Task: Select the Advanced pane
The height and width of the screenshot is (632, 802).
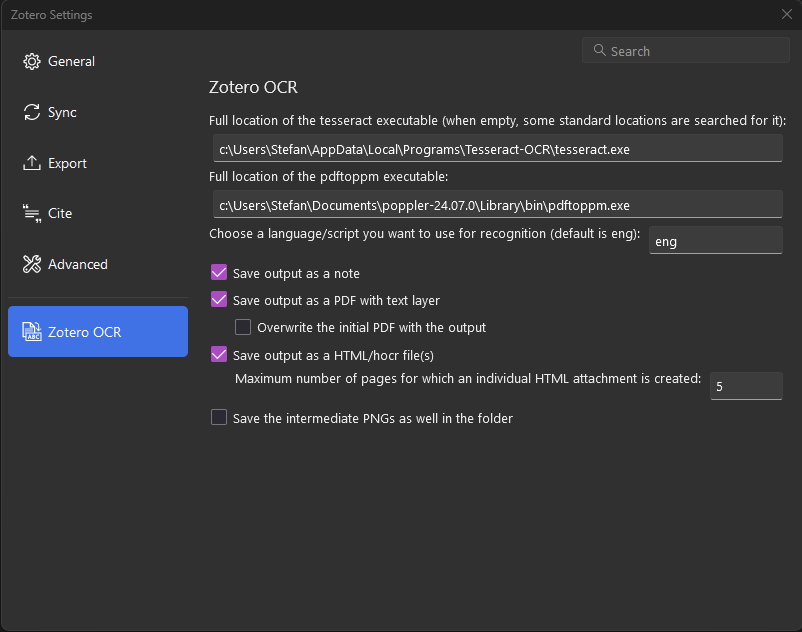Action: pyautogui.click(x=98, y=264)
